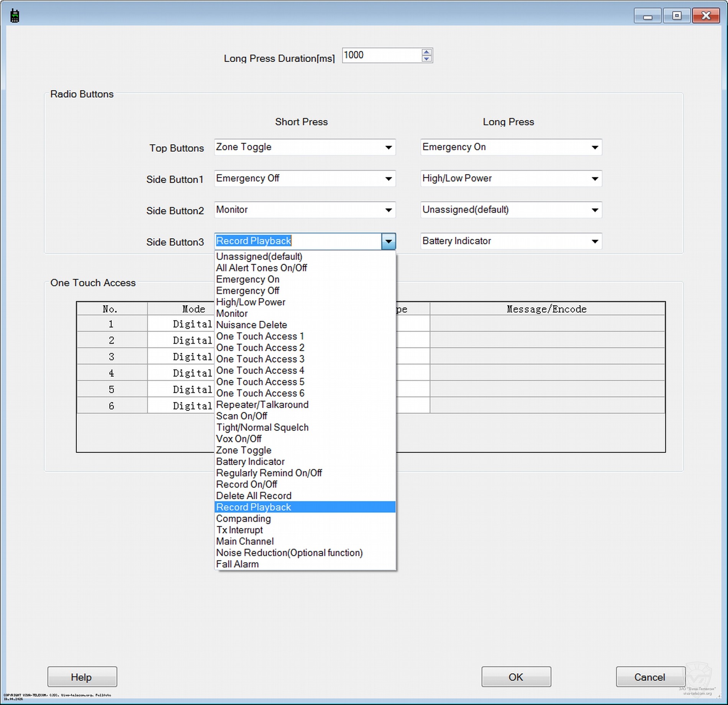Decrease Long Press Duration with down arrow

tap(426, 59)
